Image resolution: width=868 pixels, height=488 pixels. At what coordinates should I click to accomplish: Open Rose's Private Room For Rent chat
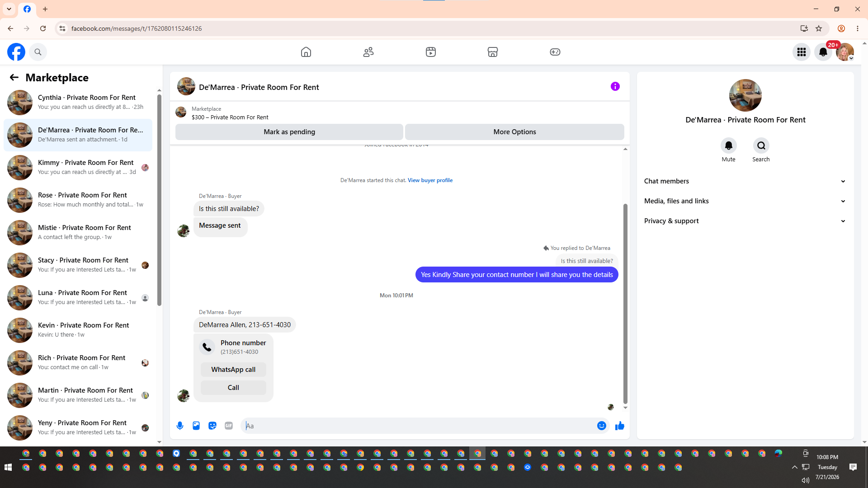pyautogui.click(x=78, y=200)
